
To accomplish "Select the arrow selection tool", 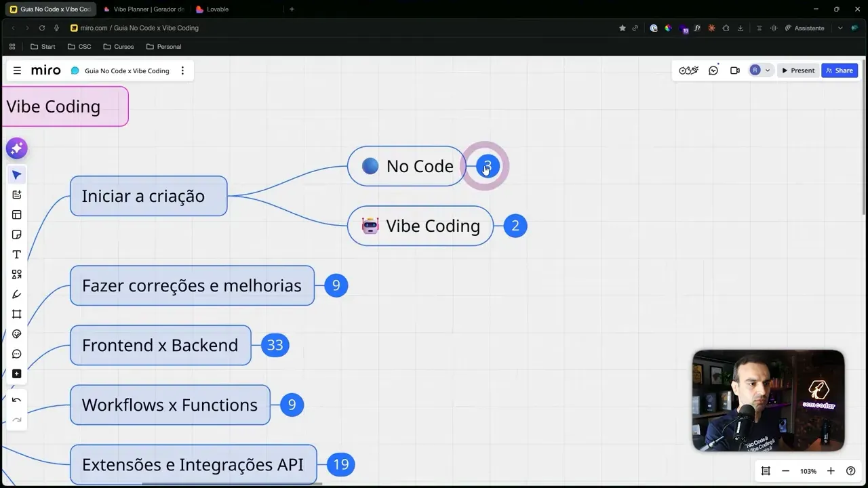I will 16,175.
